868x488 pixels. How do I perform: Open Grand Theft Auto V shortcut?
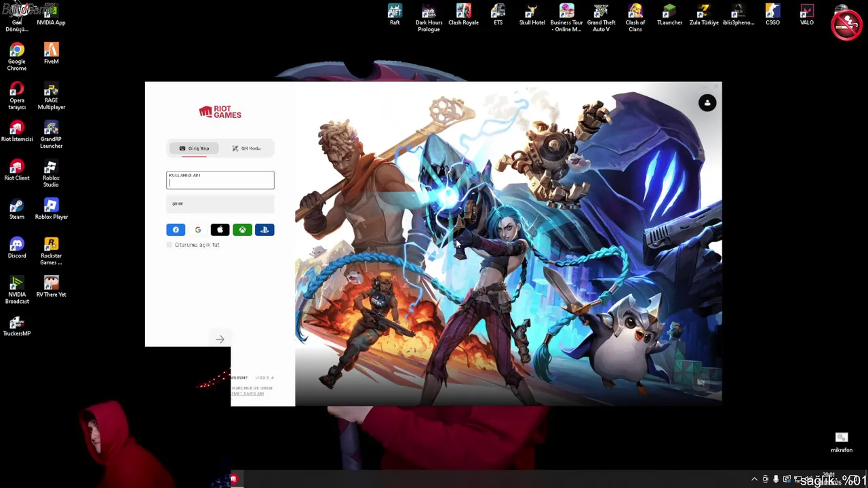coord(601,18)
